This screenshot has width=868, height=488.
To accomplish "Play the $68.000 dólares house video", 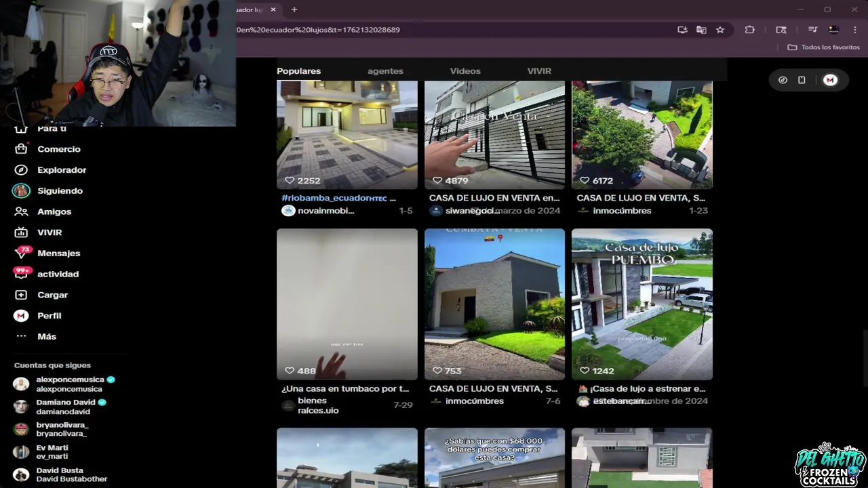I will click(x=494, y=457).
